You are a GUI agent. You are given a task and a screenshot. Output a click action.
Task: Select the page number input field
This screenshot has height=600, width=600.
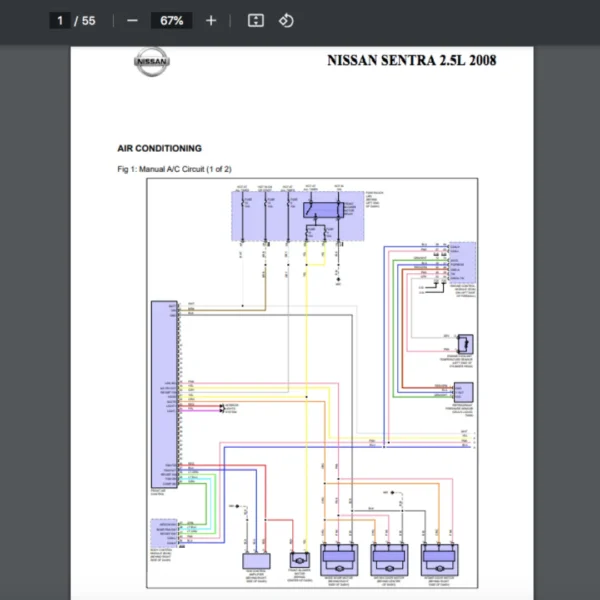point(60,21)
